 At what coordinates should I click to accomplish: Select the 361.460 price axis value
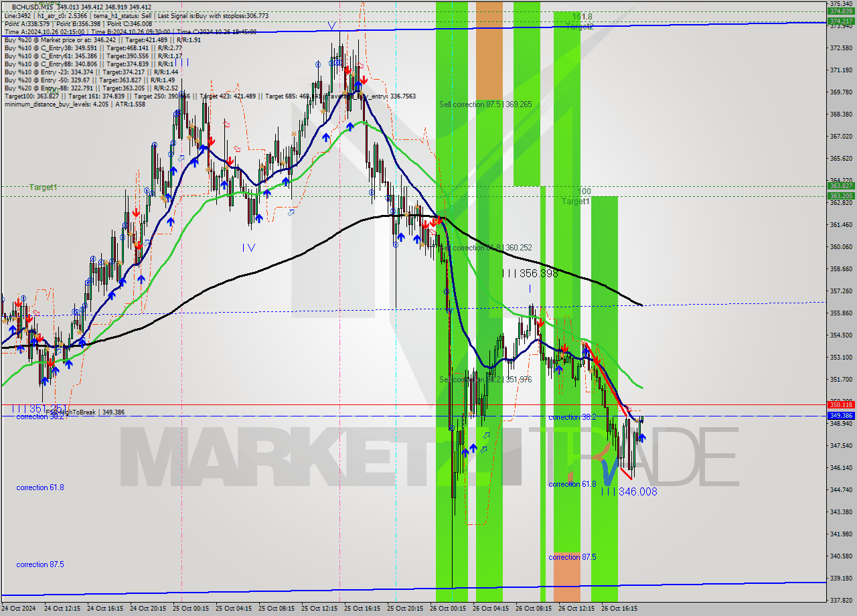pyautogui.click(x=841, y=224)
